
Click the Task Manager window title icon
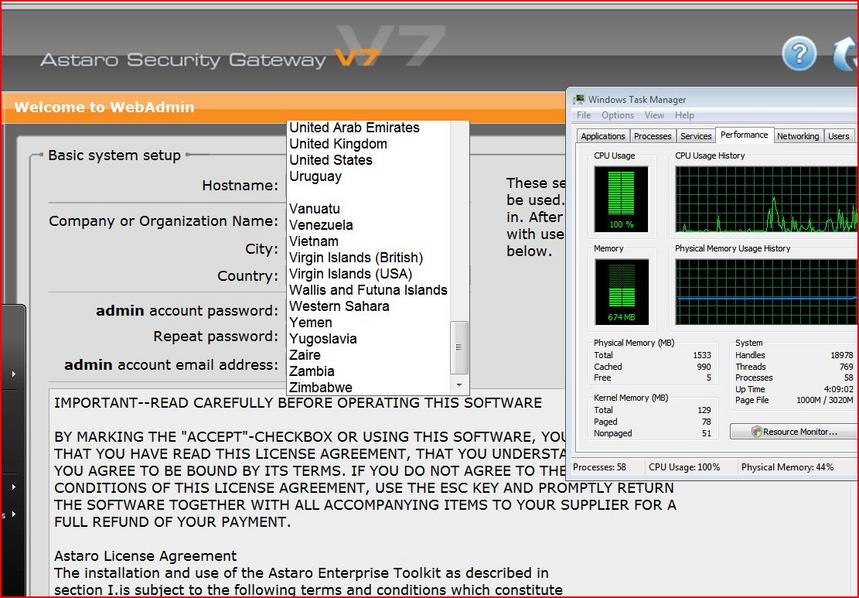579,100
